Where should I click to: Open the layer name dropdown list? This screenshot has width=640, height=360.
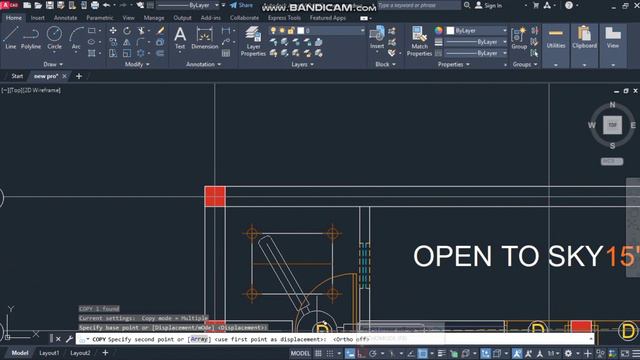362,31
